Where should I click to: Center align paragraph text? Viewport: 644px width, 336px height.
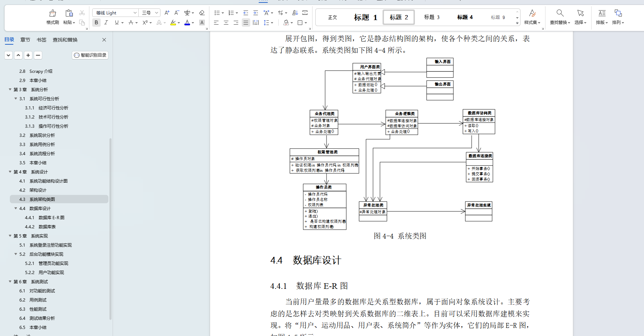pyautogui.click(x=226, y=23)
